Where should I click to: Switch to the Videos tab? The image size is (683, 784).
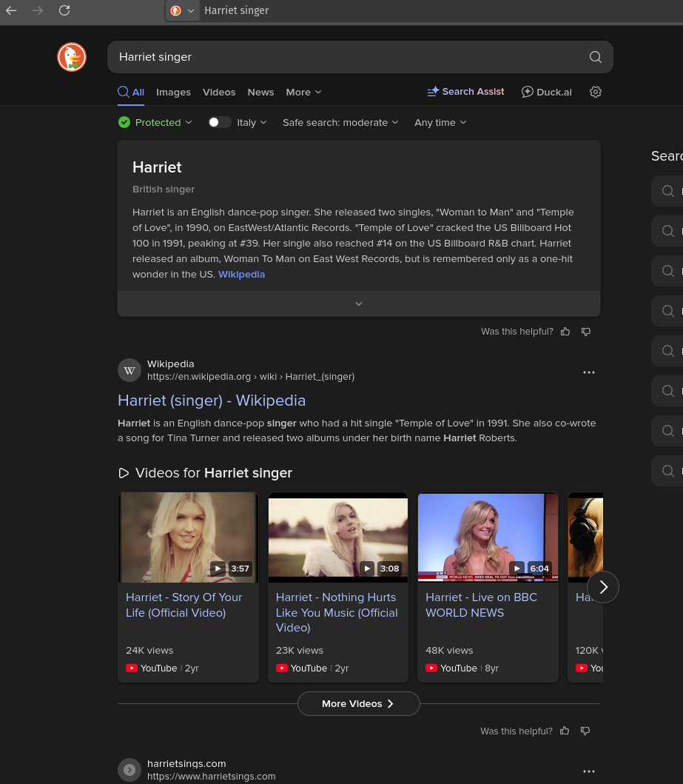pyautogui.click(x=219, y=92)
